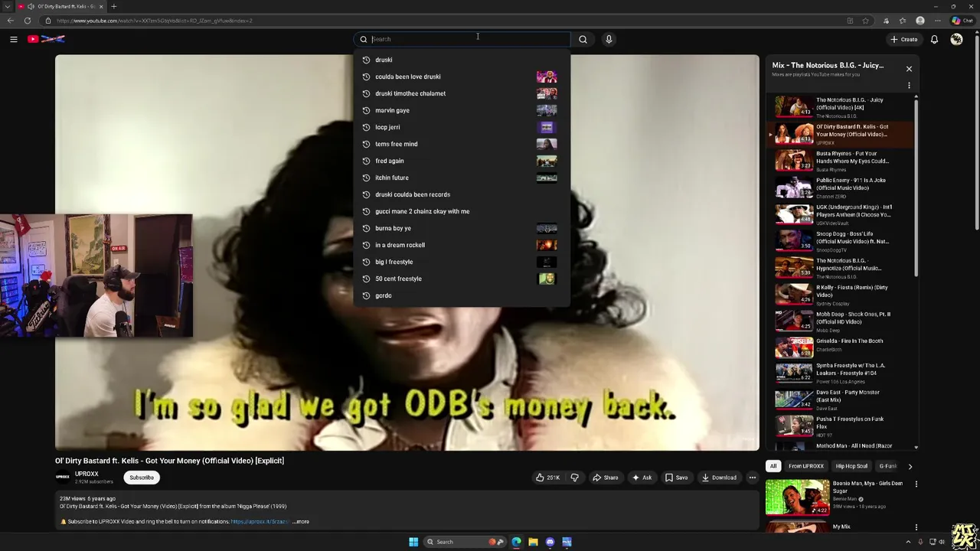This screenshot has width=980, height=551.
Task: Play Public Enemy 911 Is A Joke
Action: [x=841, y=187]
